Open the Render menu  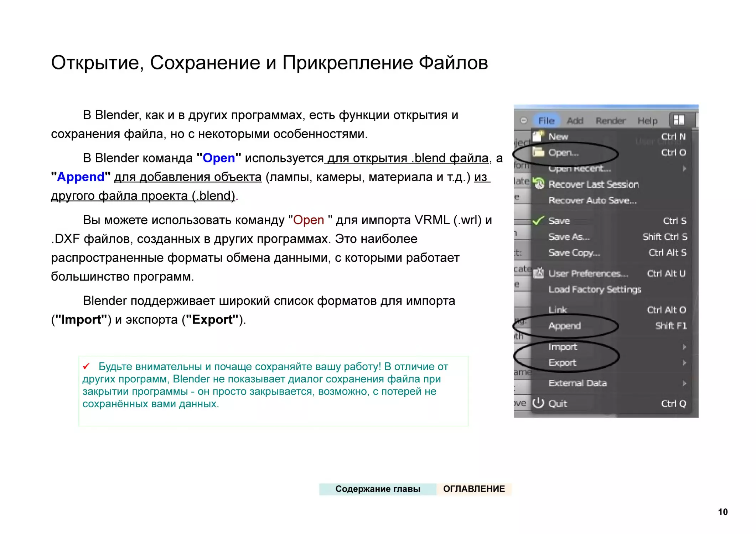(x=611, y=121)
